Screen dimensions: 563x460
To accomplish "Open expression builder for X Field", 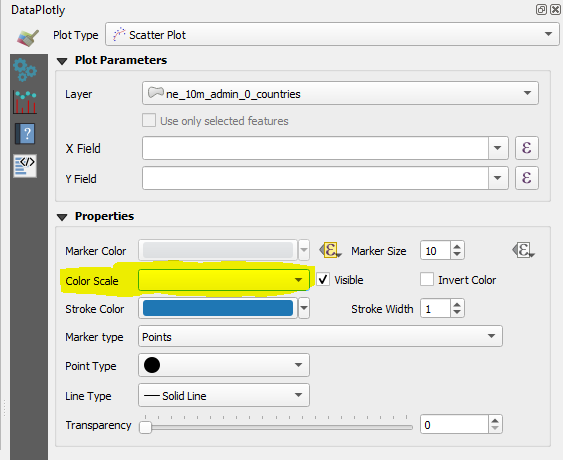I will click(527, 148).
